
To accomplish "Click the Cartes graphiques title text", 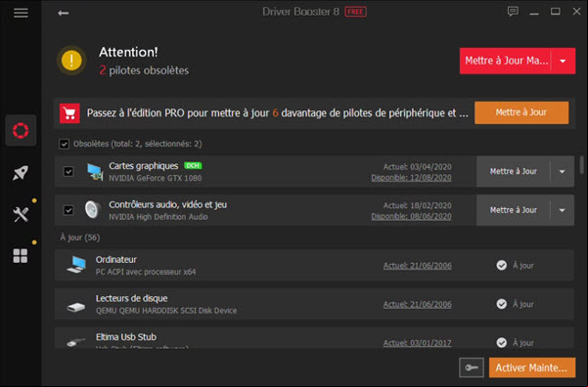I will pos(143,165).
